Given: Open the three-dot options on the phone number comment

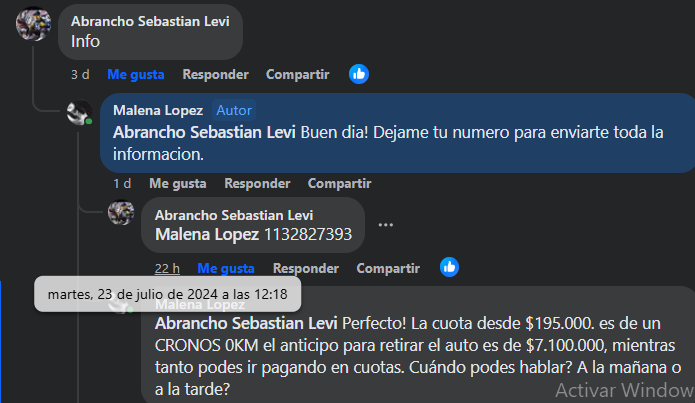Looking at the screenshot, I should [386, 225].
